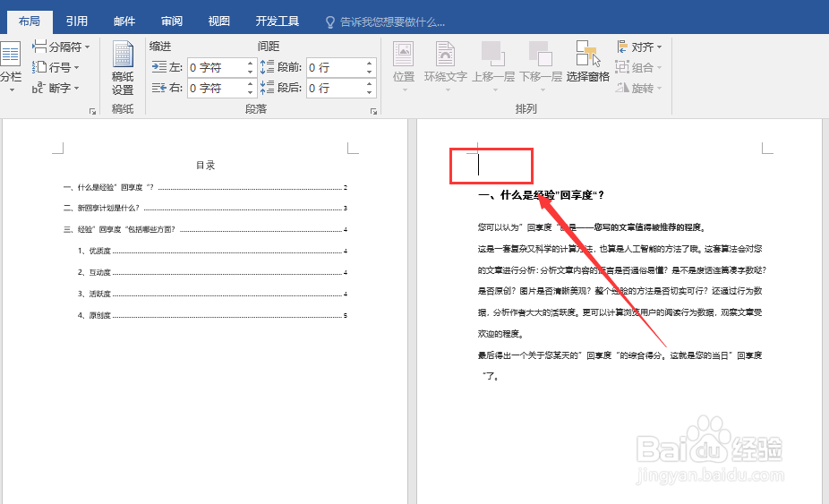Viewport: 829px width, 504px height.
Task: Open the 段落 paragraph dialog launcher
Action: pos(374,111)
